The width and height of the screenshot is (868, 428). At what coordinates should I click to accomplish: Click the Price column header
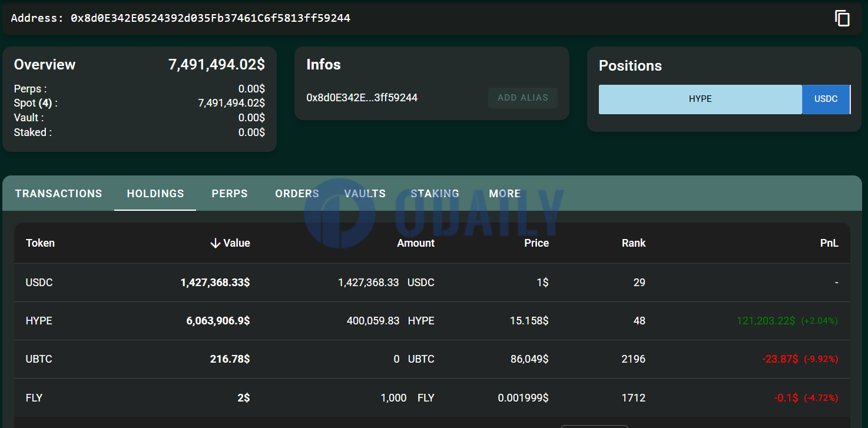[536, 243]
